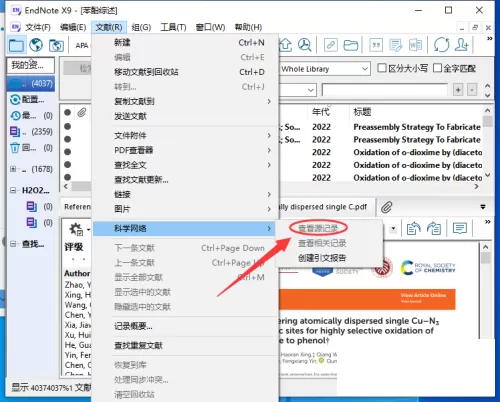Click the open link icon

click(331, 45)
